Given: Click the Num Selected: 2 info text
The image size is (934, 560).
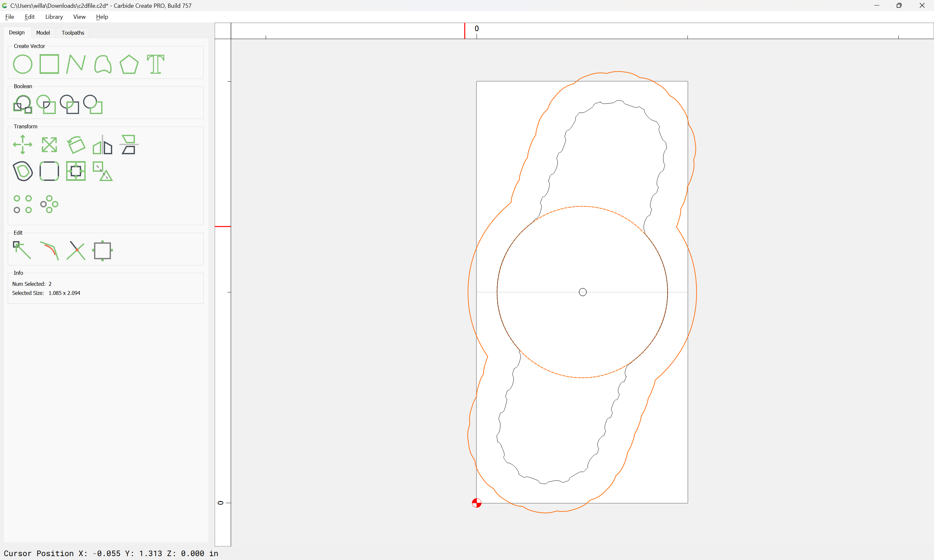Looking at the screenshot, I should [32, 284].
